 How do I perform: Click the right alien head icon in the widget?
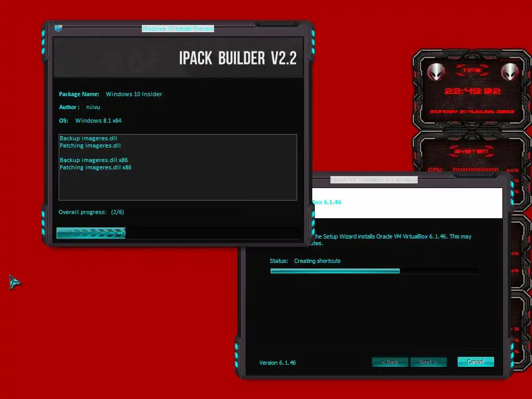pos(510,72)
